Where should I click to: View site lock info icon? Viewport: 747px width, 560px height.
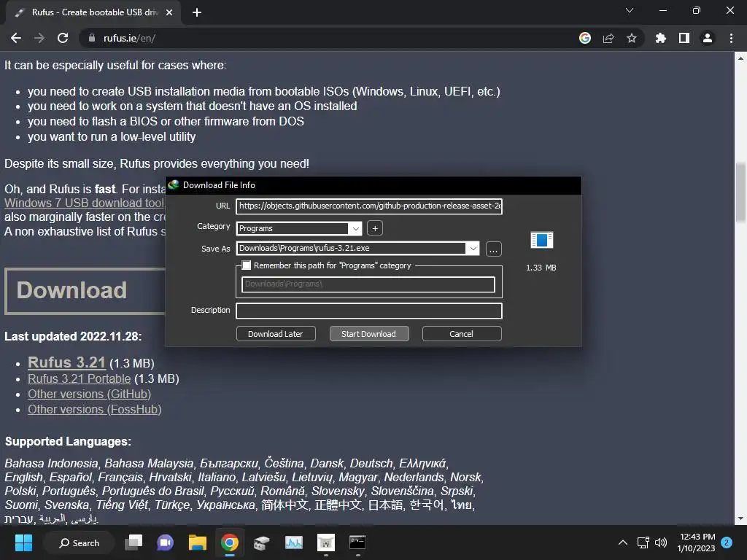click(x=91, y=38)
